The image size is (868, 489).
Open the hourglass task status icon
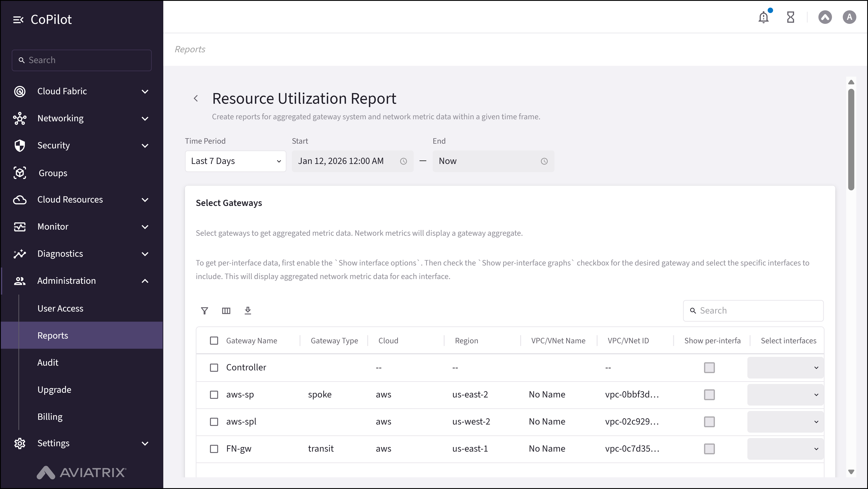pyautogui.click(x=791, y=17)
